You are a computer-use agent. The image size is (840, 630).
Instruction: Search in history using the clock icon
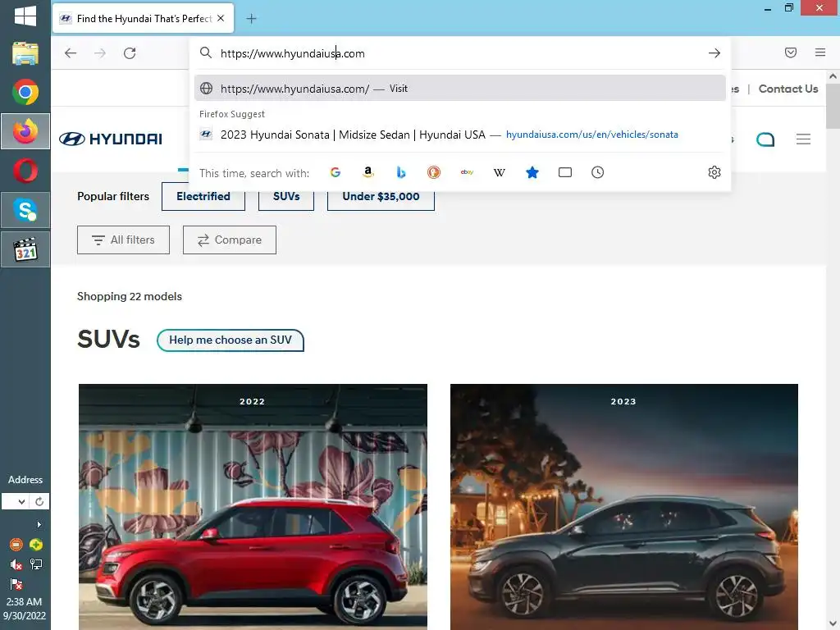click(598, 172)
